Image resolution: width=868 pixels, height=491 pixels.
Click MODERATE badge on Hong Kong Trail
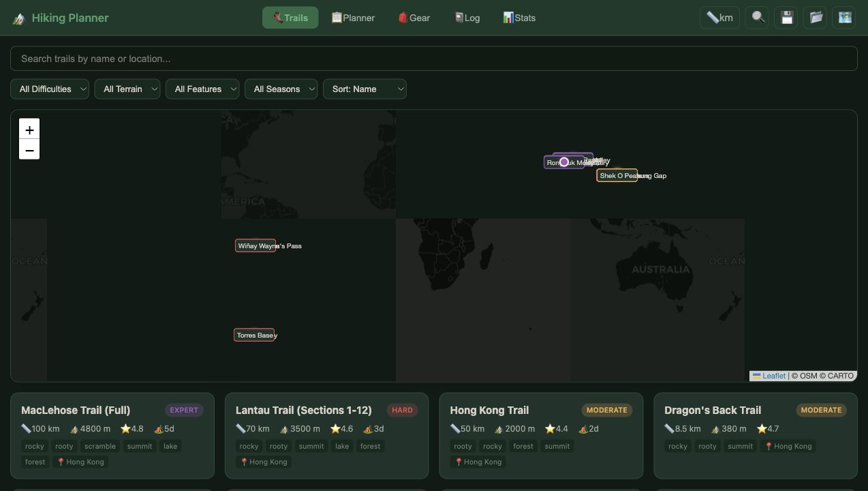tap(606, 410)
